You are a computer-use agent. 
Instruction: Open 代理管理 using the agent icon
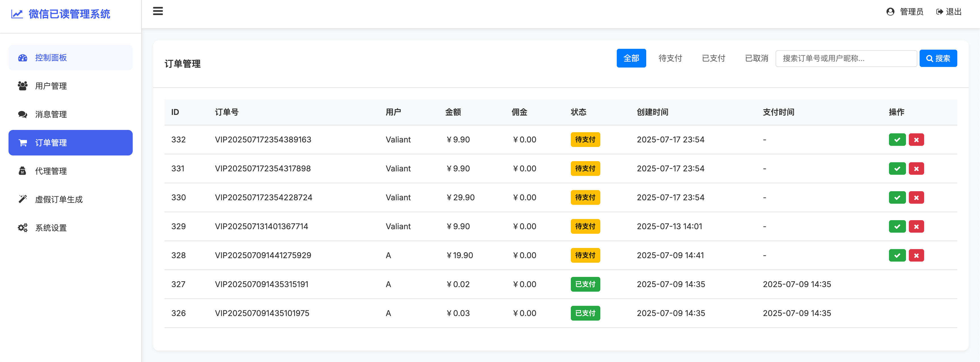pyautogui.click(x=22, y=171)
